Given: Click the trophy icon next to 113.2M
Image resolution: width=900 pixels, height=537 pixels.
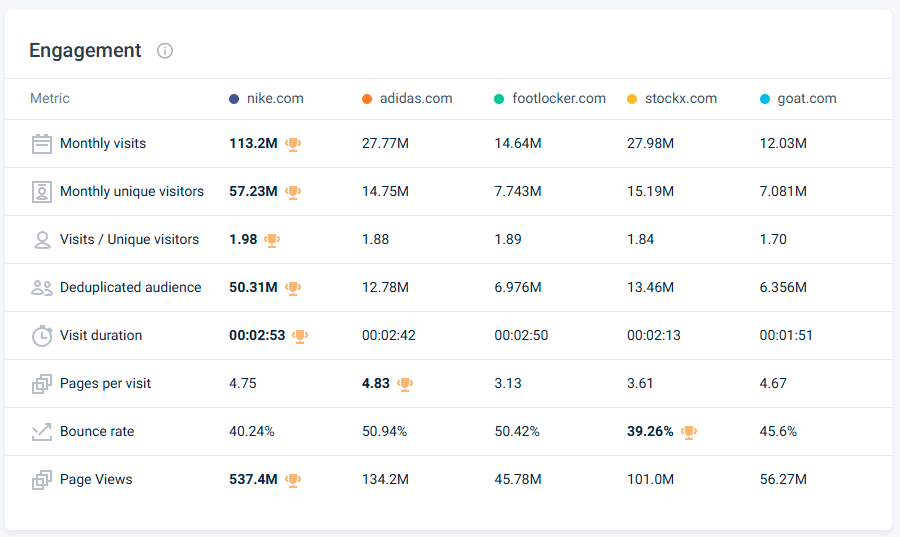Looking at the screenshot, I should click(x=293, y=144).
